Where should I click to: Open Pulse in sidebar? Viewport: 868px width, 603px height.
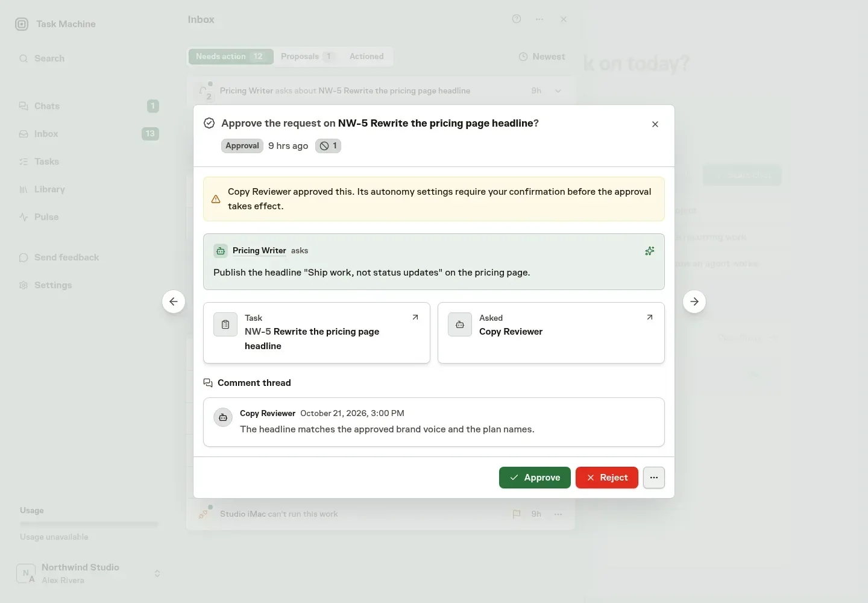pos(89,217)
